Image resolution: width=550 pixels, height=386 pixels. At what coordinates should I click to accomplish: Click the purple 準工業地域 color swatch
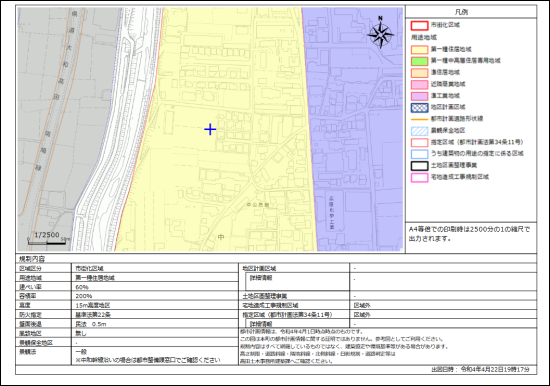tap(419, 96)
